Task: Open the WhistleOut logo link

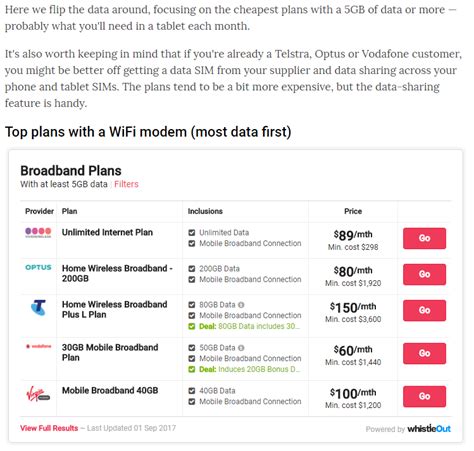Action: tap(429, 429)
